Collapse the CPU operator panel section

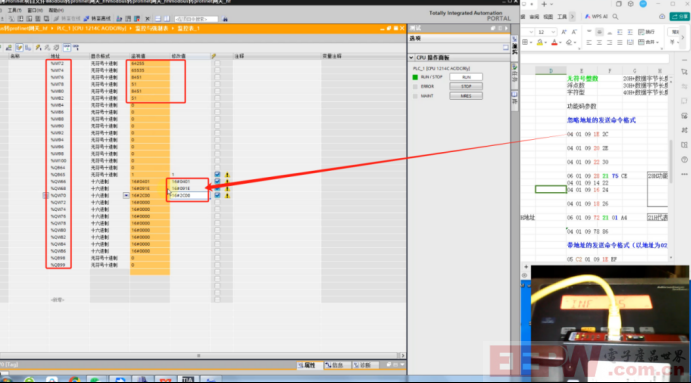[411, 58]
